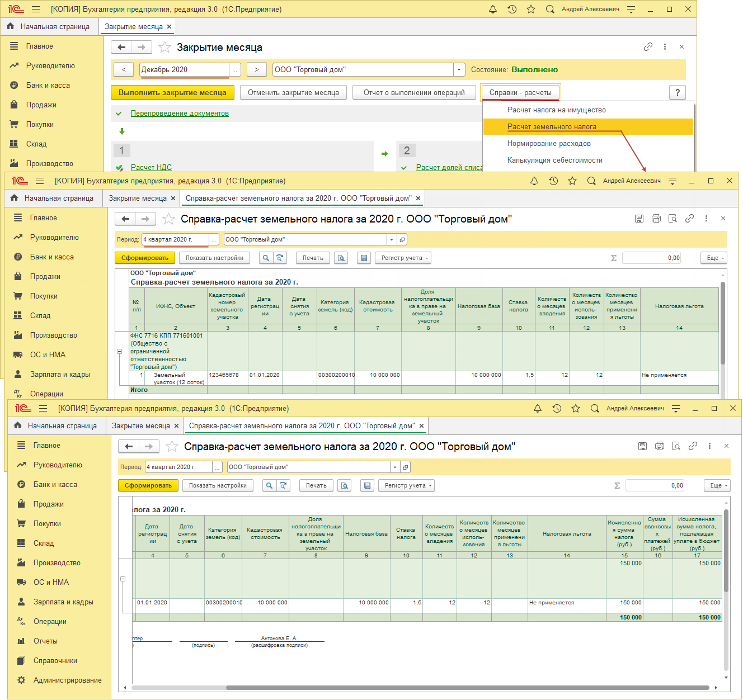Save to disk floppy button in bottom window toolbar
Image resolution: width=743 pixels, height=700 pixels.
click(367, 485)
